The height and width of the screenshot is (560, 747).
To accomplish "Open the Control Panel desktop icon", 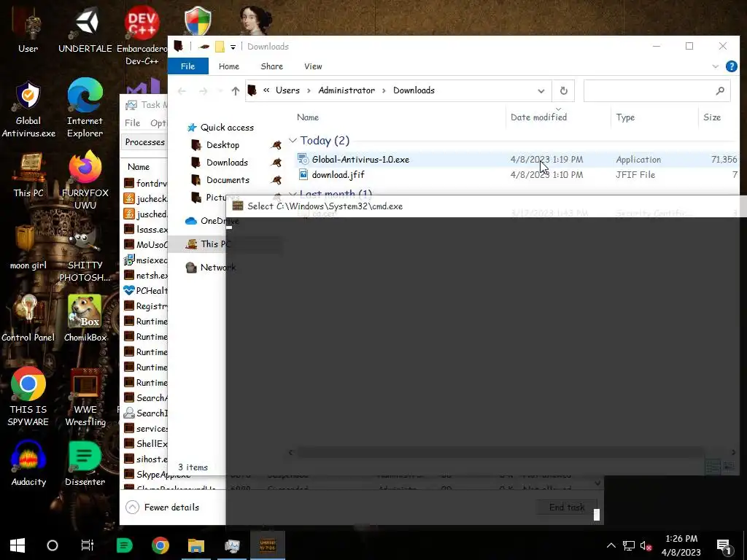I will coord(28,318).
